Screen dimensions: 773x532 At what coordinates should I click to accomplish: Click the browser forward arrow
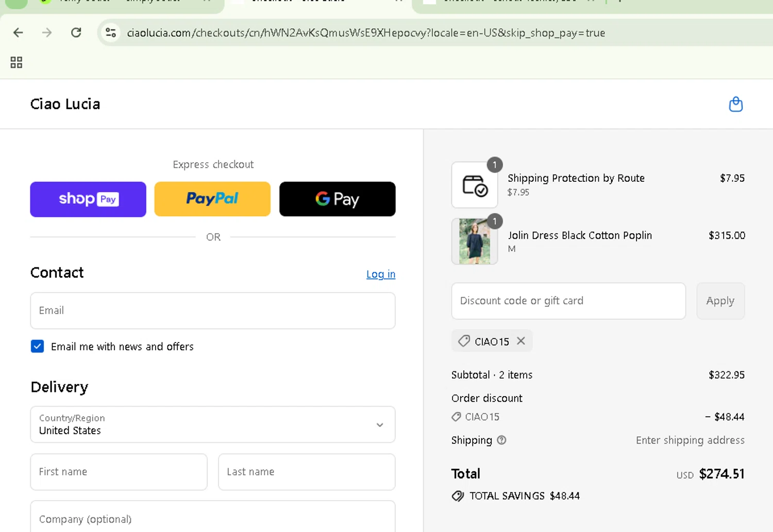click(x=47, y=33)
